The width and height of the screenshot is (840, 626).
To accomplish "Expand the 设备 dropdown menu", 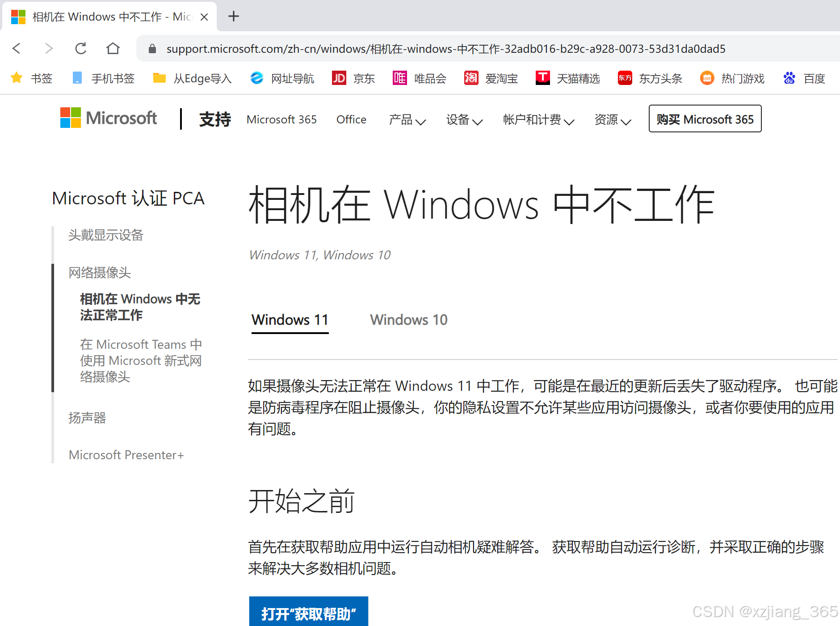I will tap(464, 119).
